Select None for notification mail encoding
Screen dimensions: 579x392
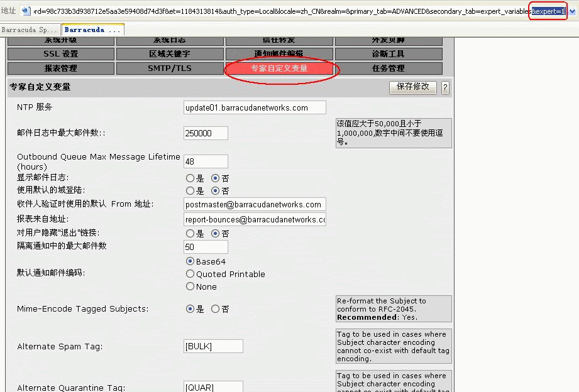point(190,286)
